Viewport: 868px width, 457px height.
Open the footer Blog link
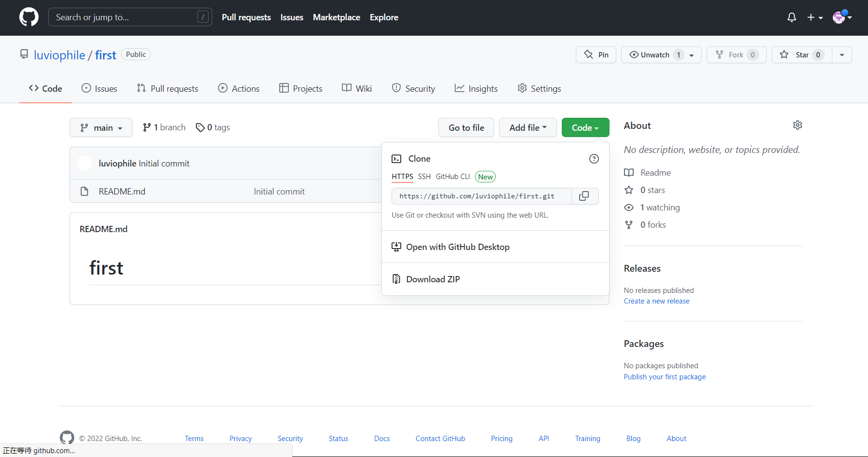tap(634, 438)
